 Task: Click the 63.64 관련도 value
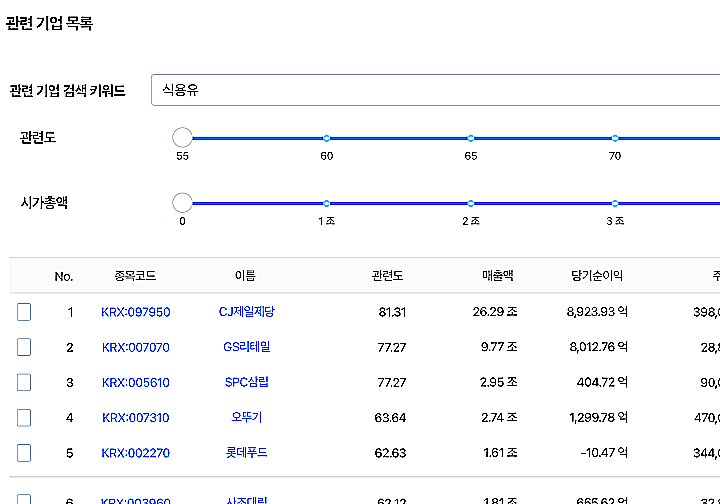click(390, 418)
